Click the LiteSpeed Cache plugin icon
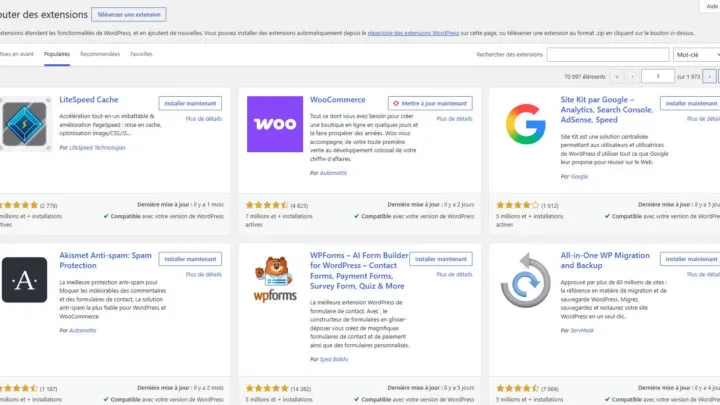Image resolution: width=720 pixels, height=405 pixels. 25,124
